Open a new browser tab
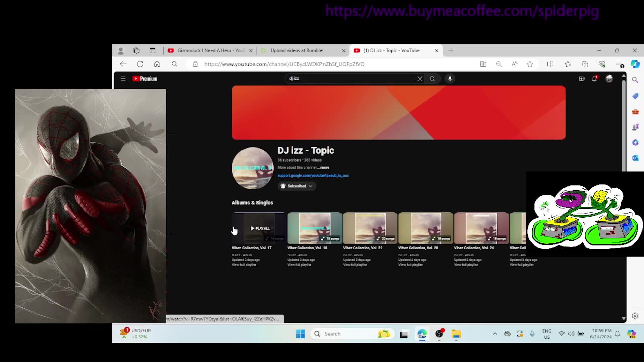The width and height of the screenshot is (644, 362). click(x=451, y=50)
